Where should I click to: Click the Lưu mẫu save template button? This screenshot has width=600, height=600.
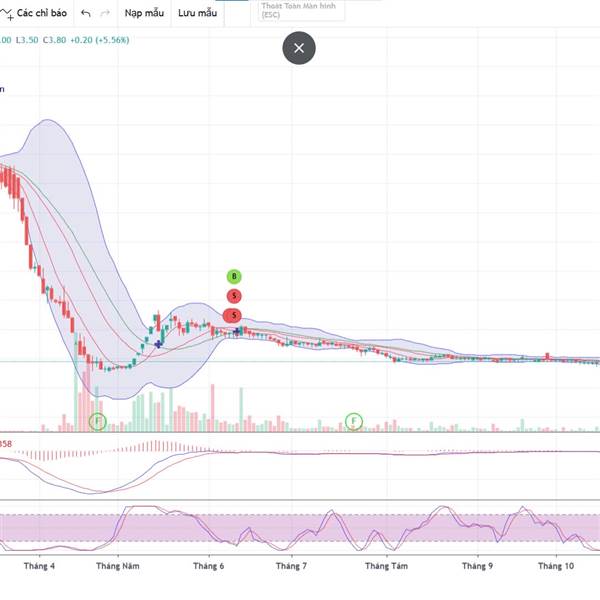tap(197, 13)
